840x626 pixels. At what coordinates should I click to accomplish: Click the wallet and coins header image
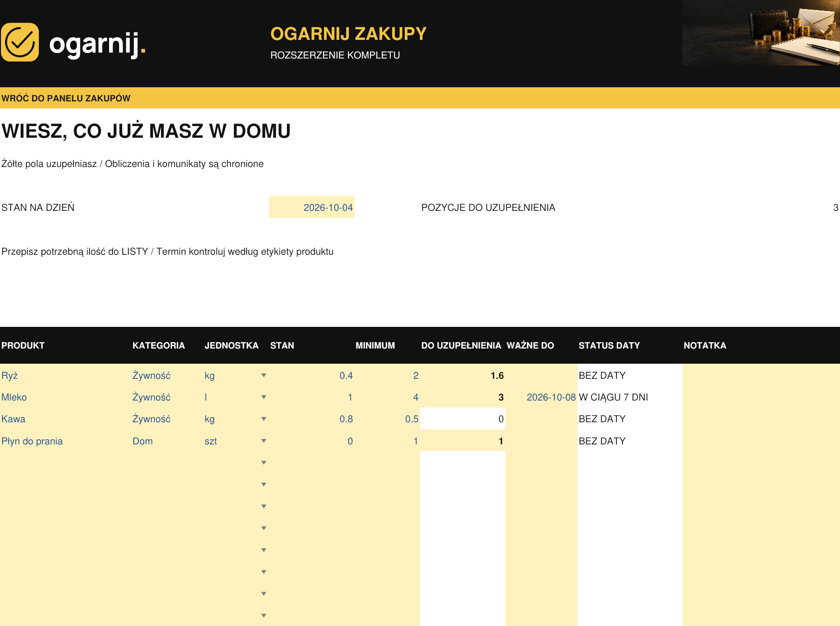coord(761,33)
